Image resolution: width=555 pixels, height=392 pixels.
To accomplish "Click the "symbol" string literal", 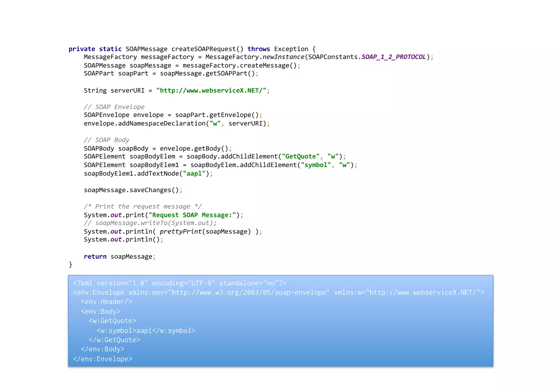I will coord(316,165).
